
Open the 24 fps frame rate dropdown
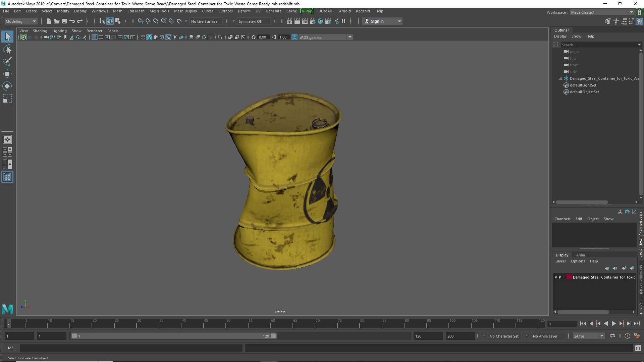click(x=589, y=336)
